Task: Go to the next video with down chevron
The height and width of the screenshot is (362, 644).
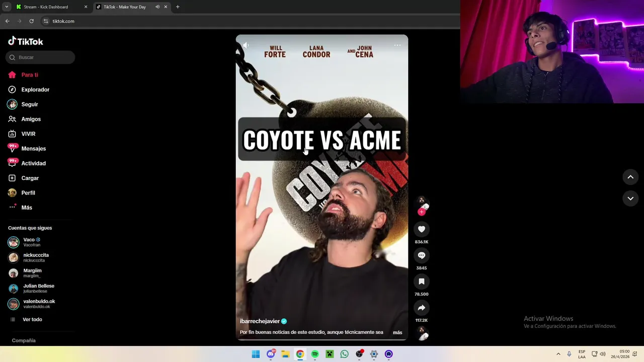Action: pyautogui.click(x=630, y=199)
